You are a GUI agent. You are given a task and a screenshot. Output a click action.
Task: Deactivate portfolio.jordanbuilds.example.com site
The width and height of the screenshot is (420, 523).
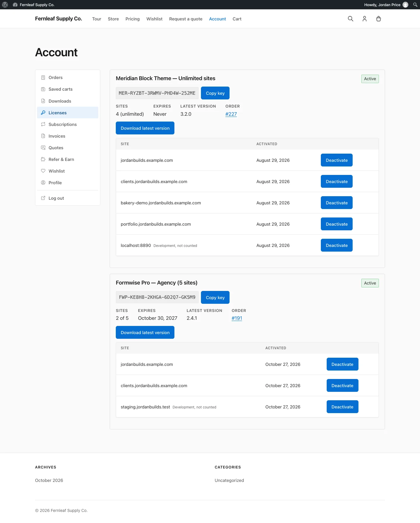tap(337, 224)
